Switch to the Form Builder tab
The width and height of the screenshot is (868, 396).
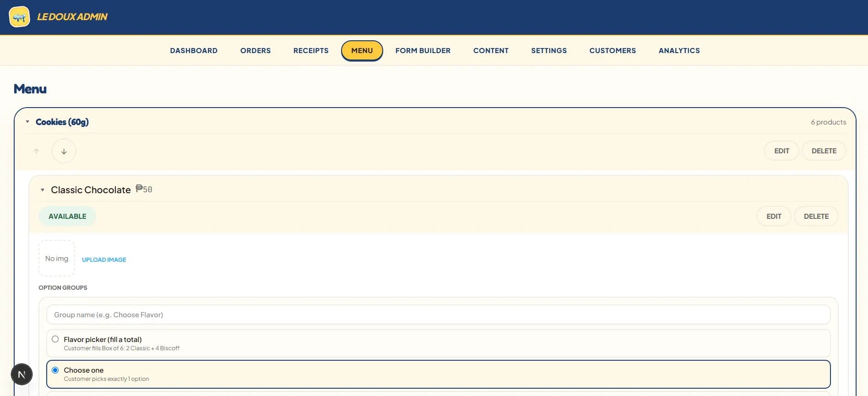[x=423, y=51]
